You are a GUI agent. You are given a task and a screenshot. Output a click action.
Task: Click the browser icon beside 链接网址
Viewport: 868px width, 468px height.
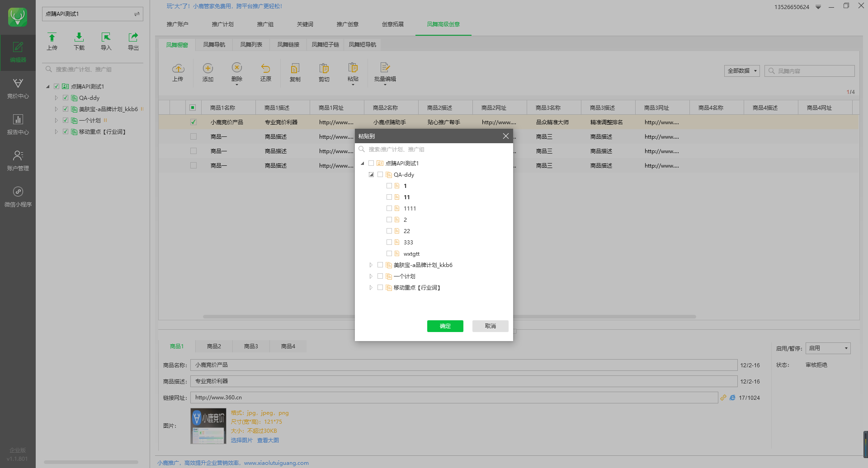[732, 398]
